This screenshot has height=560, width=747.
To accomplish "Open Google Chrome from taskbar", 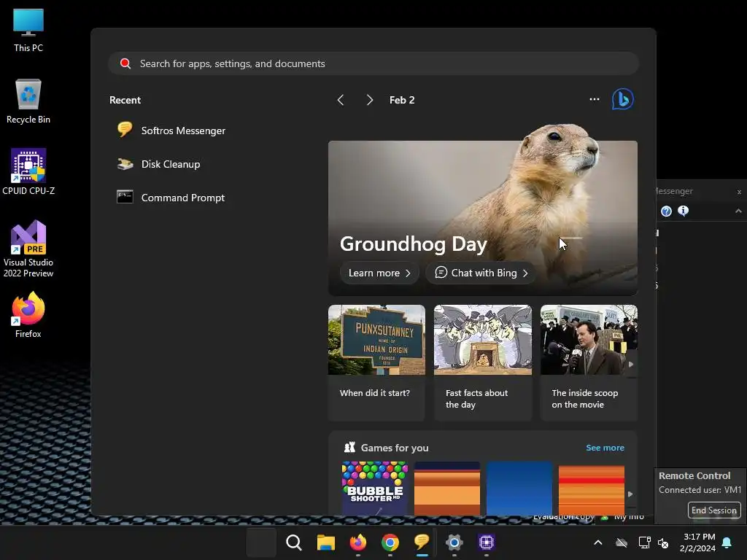I will (390, 542).
